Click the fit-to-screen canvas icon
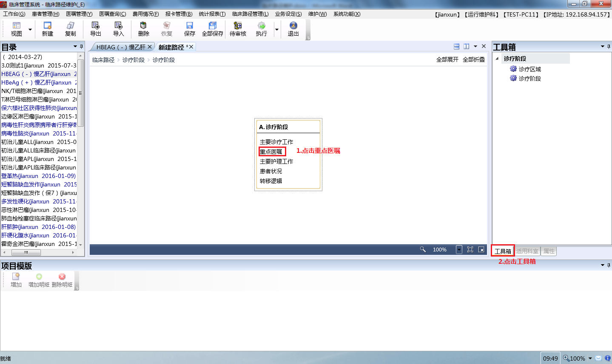 pos(470,249)
